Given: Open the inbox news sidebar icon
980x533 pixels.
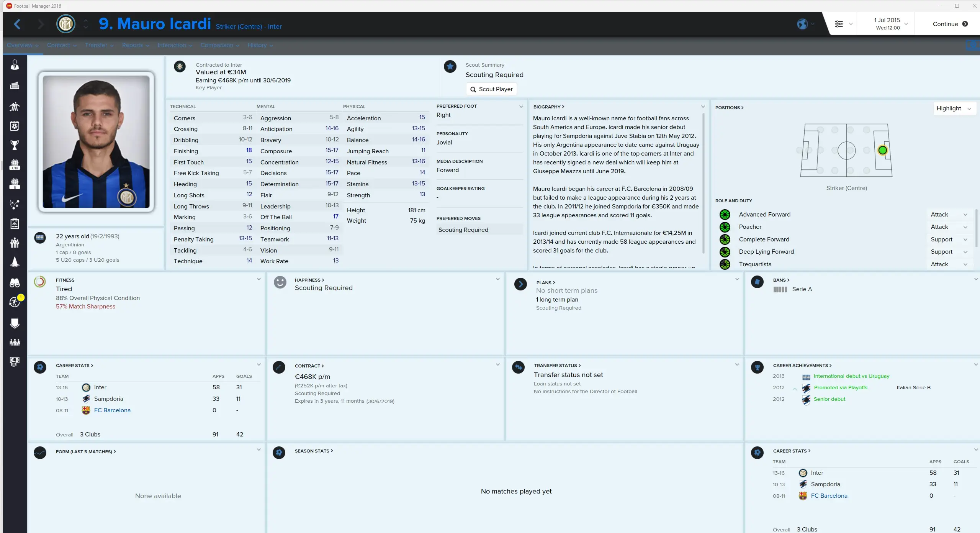Looking at the screenshot, I should [x=15, y=85].
